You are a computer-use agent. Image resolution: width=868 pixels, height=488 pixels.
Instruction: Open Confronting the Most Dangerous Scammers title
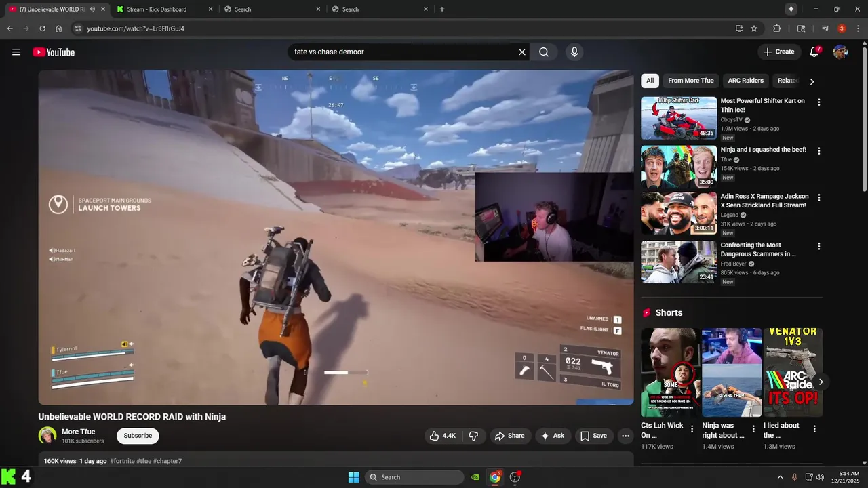coord(758,249)
